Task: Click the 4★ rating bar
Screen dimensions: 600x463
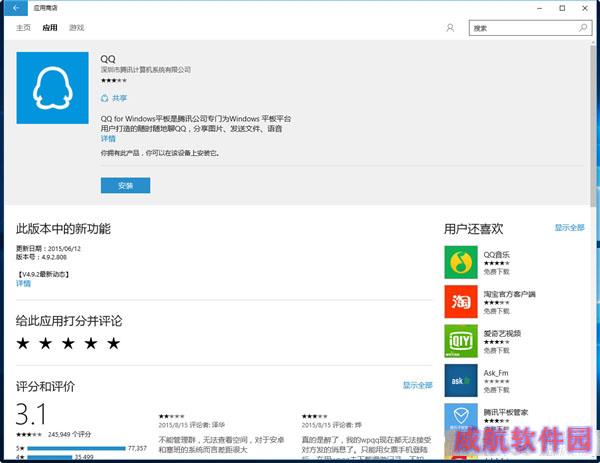Action: coord(49,457)
